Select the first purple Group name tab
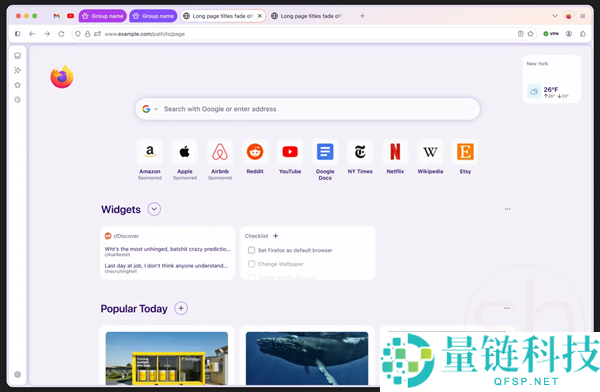The image size is (600, 392). pos(103,16)
